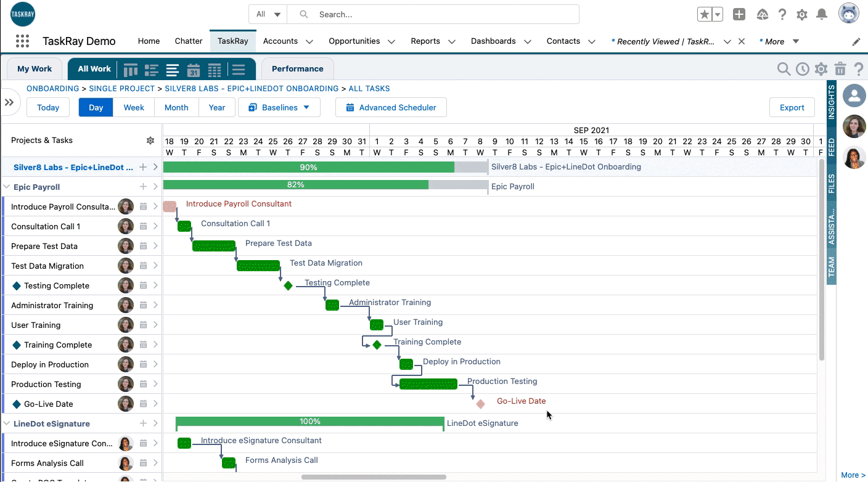Open the App Launcher grid icon
The width and height of the screenshot is (868, 482).
(22, 41)
